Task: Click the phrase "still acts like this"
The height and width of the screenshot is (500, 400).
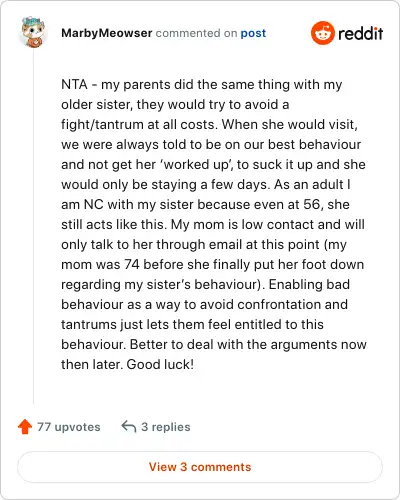Action: (114, 224)
